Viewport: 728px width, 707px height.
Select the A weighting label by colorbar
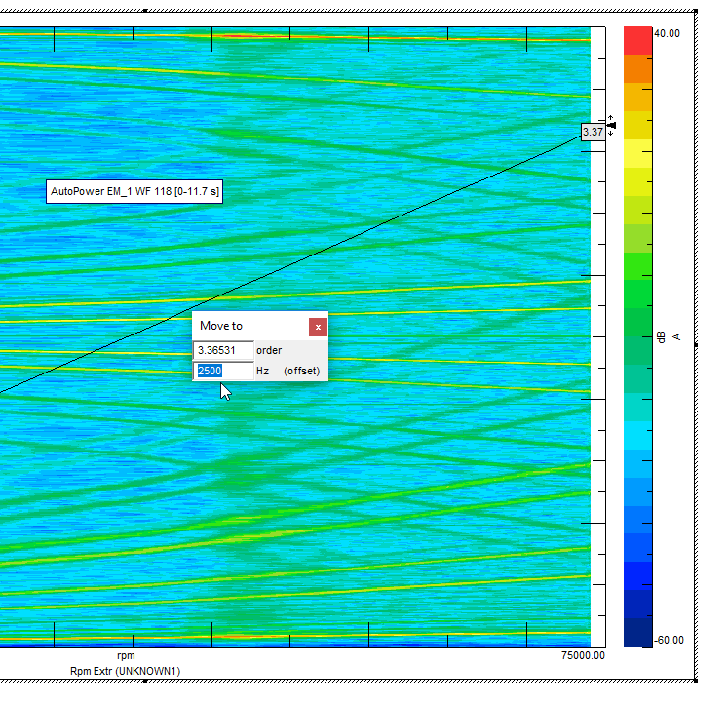[x=677, y=336]
